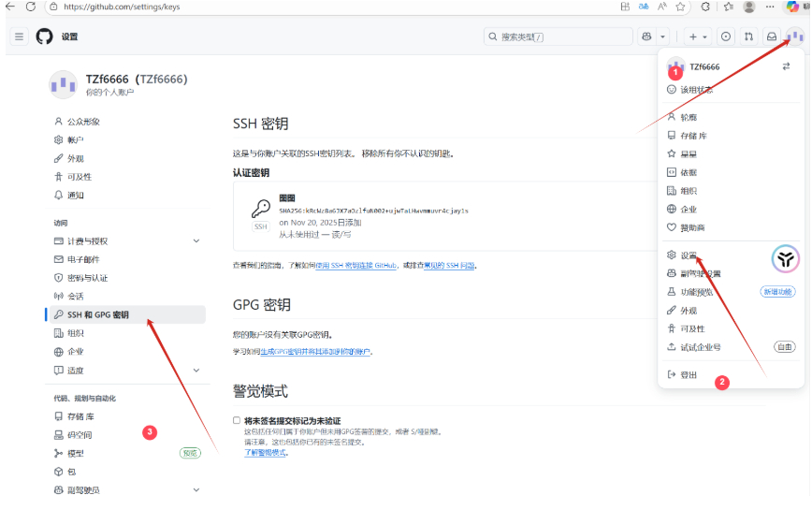This screenshot has width=812, height=510.
Task: Click the browser profile icon
Action: (748, 7)
